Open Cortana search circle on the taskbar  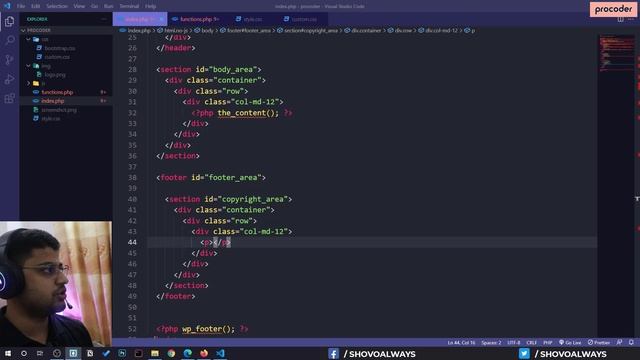pyautogui.click(x=24, y=353)
